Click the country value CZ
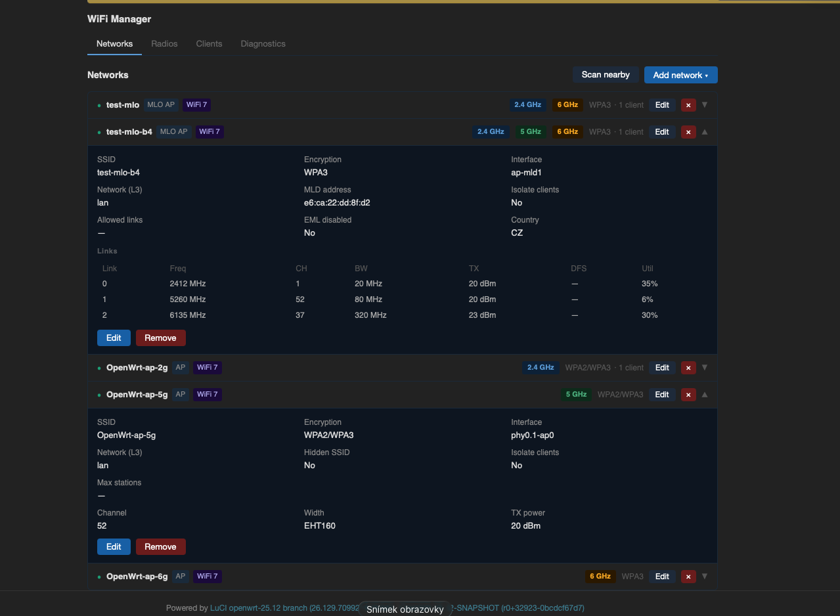This screenshot has width=840, height=616. coord(517,233)
